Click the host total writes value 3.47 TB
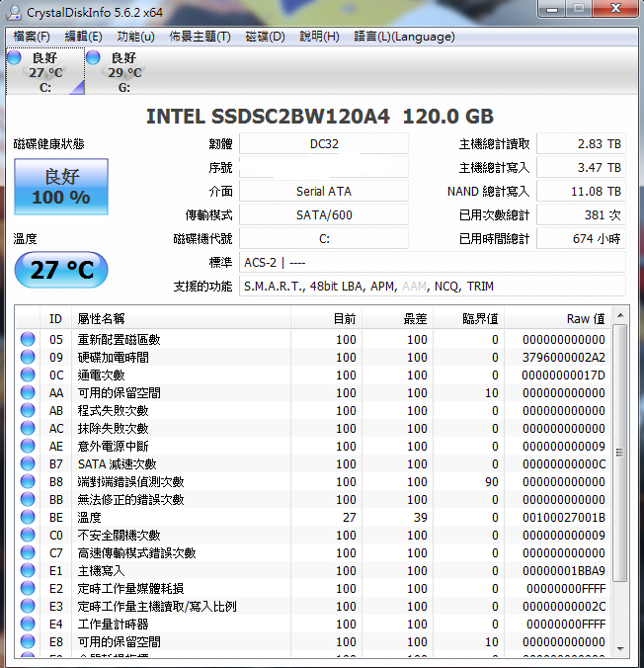 coord(581,167)
